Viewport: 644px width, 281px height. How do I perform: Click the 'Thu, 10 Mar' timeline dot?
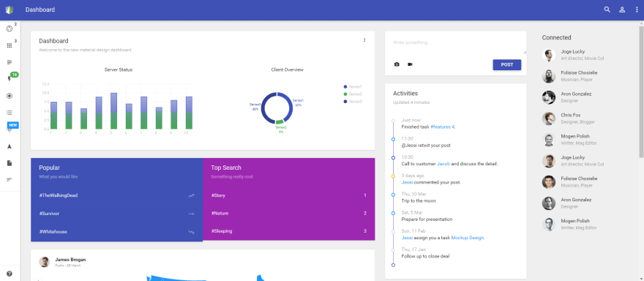click(394, 195)
